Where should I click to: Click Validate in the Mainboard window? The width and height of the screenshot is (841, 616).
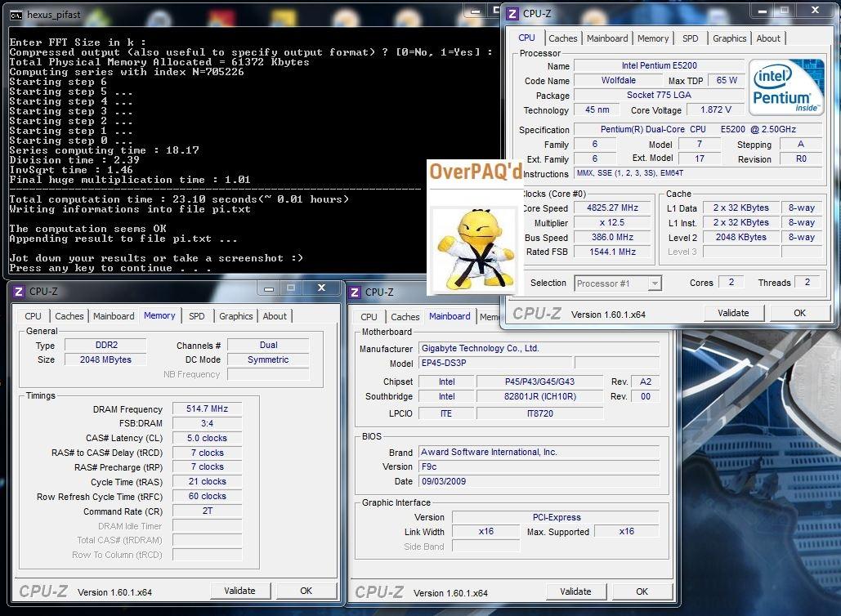point(575,591)
